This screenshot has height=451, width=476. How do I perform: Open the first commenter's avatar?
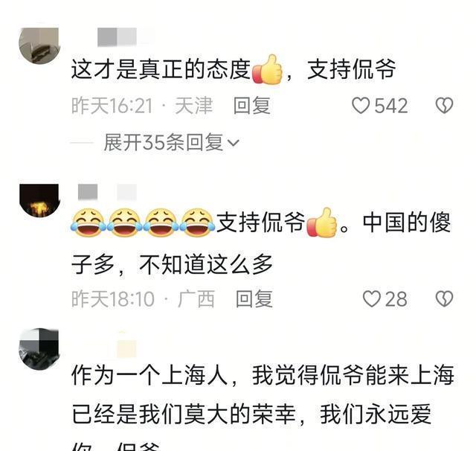(x=39, y=45)
